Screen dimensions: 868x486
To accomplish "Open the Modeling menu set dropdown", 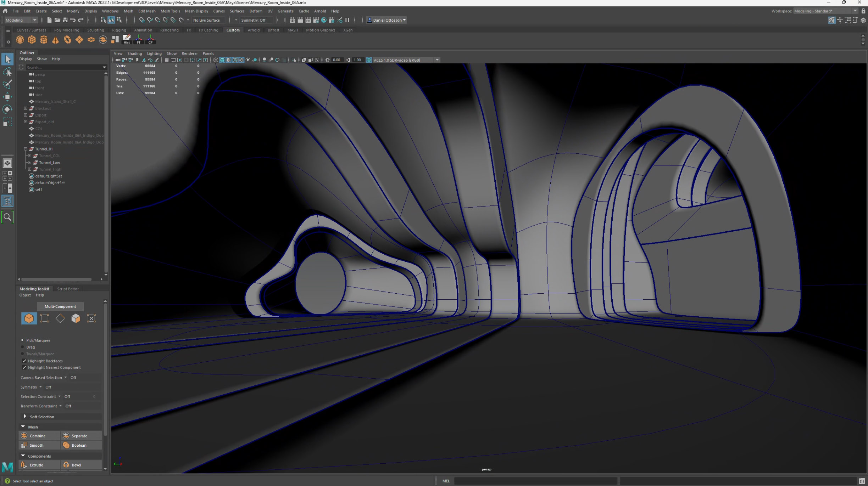I will click(x=21, y=20).
